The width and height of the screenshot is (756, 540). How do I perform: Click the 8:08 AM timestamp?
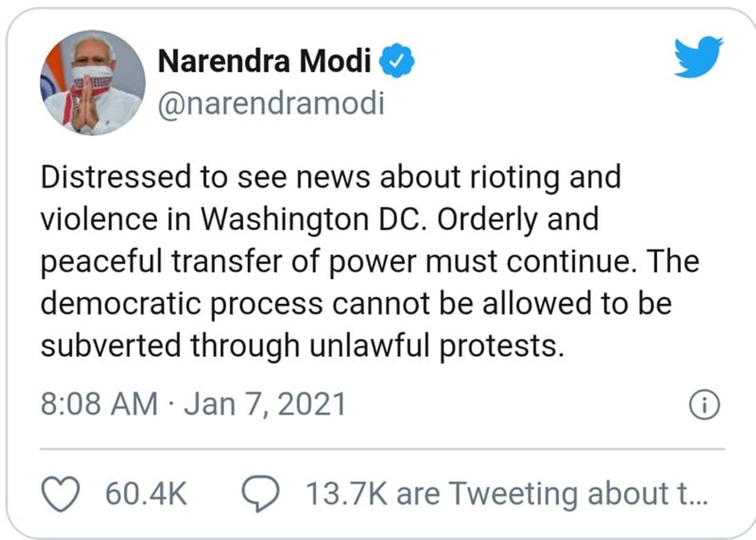click(x=99, y=405)
